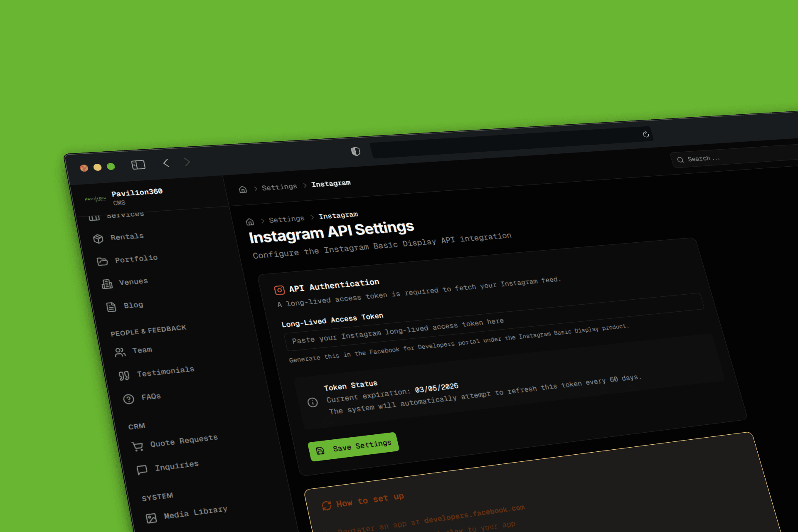The height and width of the screenshot is (532, 798).
Task: Open the Portfolio sidebar item
Action: 136,259
